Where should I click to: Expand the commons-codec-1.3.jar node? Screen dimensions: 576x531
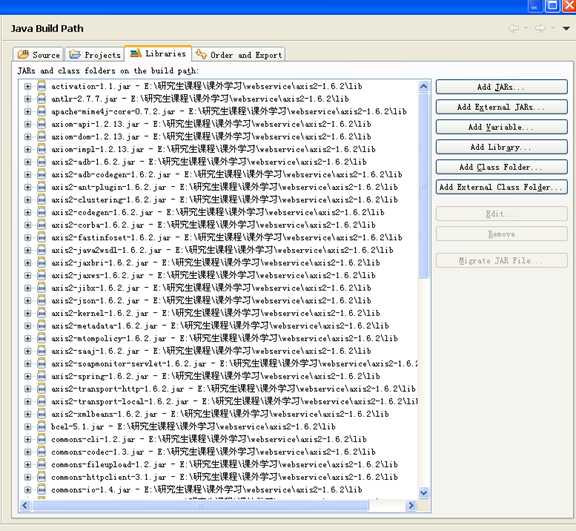coord(28,452)
